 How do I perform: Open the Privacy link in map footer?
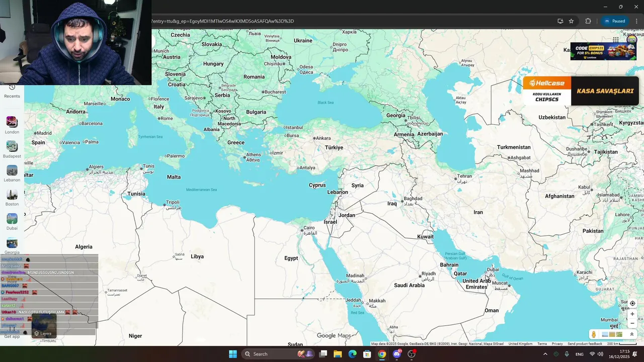[x=557, y=344]
